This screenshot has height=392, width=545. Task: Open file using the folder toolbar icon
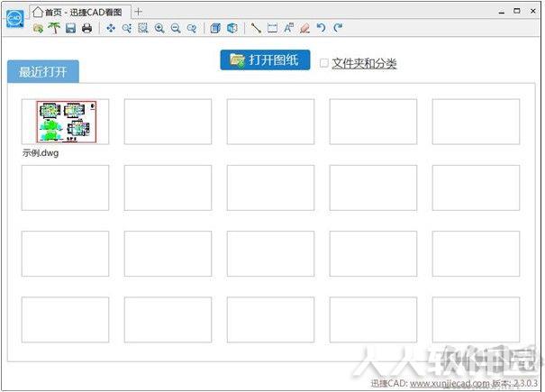[x=38, y=28]
